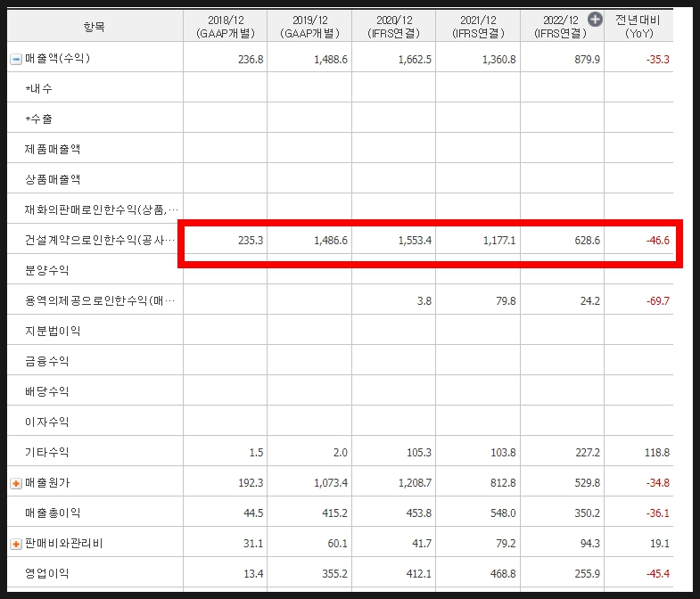Click the 판매비와관리비 YoY value 19.1
Screen dimensions: 700x599
click(660, 544)
